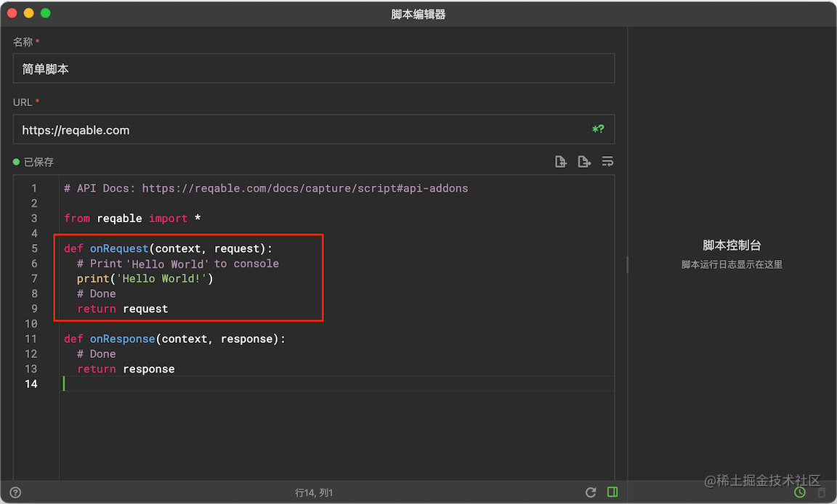
Task: Click the 脚本控制台 console heading
Action: click(x=732, y=245)
